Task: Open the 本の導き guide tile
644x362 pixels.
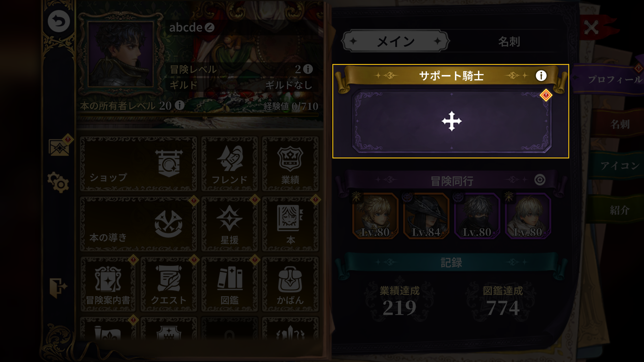Action: click(x=138, y=224)
